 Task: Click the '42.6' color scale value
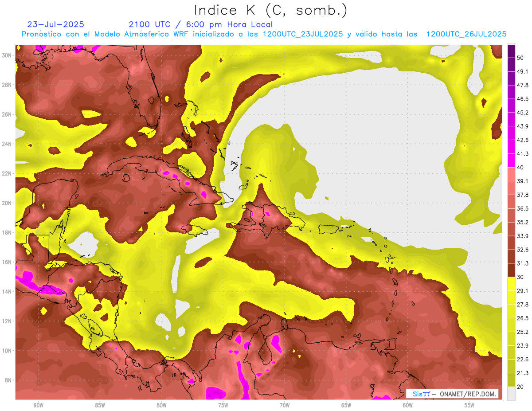coord(522,140)
